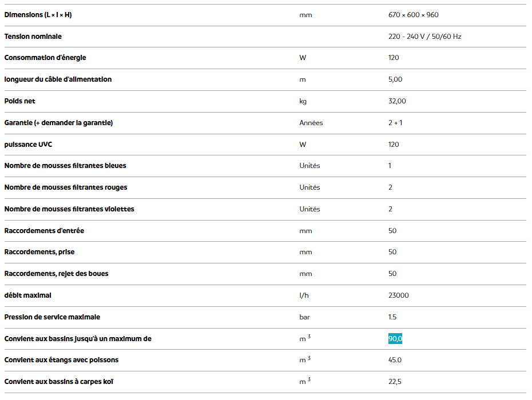Click the cable length value 5,00
This screenshot has height=400, width=532.
[x=395, y=79]
